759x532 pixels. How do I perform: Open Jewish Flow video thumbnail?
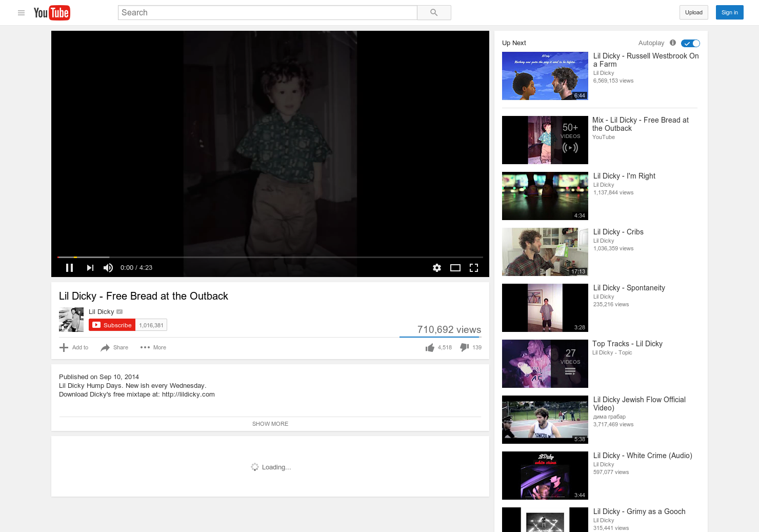click(x=545, y=420)
